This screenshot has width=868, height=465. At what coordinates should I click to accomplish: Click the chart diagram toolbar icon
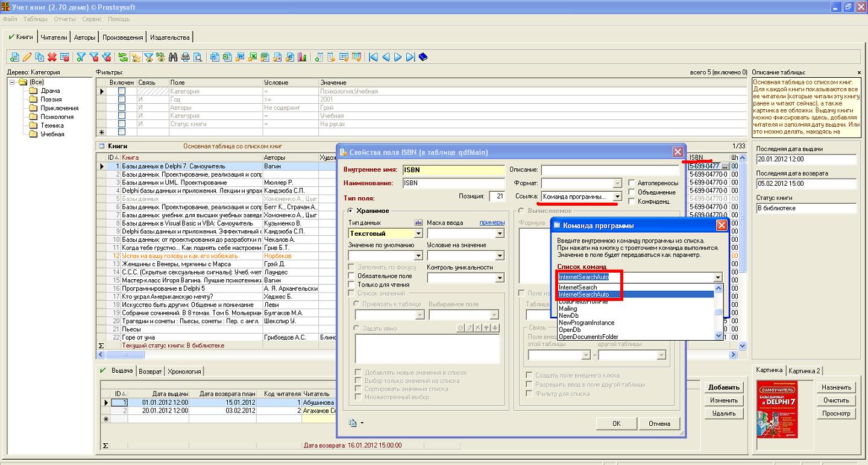pyautogui.click(x=303, y=57)
